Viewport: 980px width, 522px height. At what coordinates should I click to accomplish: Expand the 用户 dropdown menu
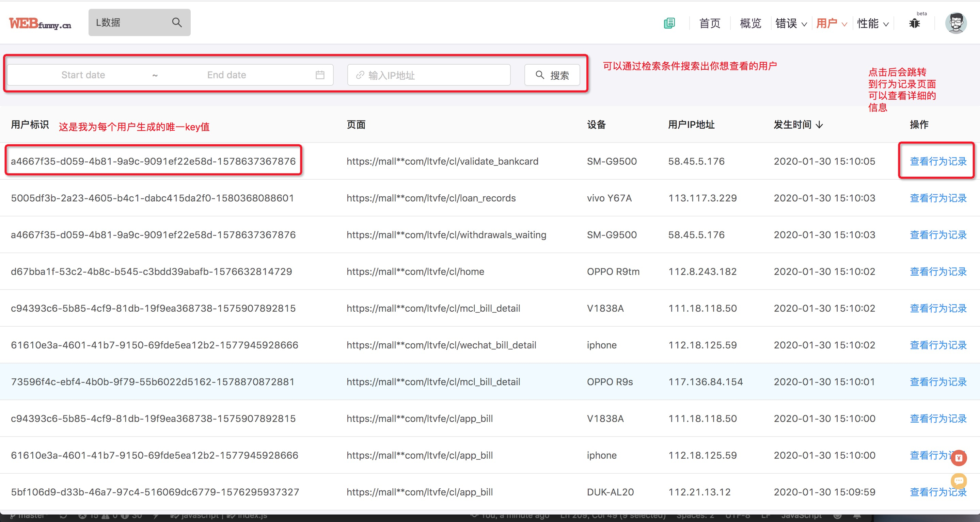click(832, 23)
